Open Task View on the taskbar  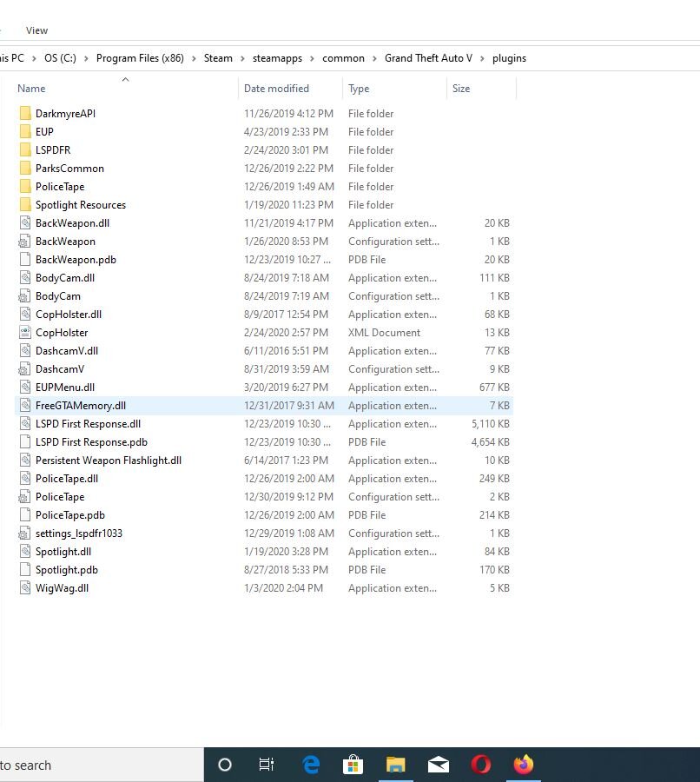[267, 765]
